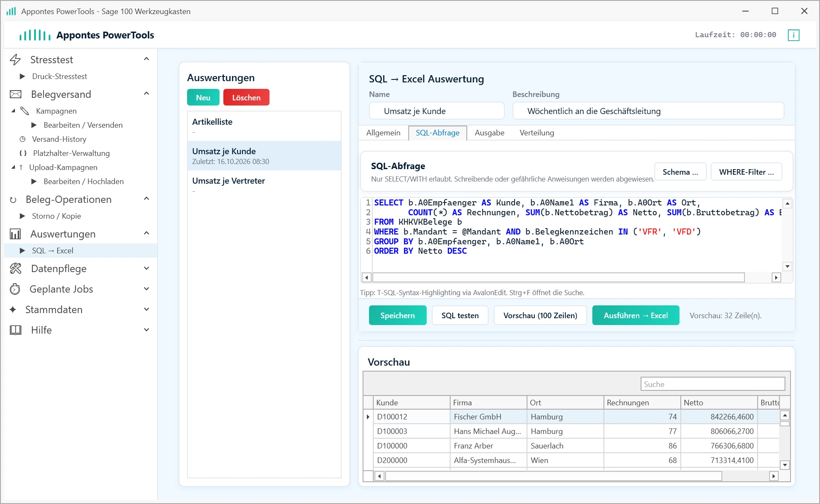820x504 pixels.
Task: Open the Verteilung tab
Action: [x=537, y=133]
